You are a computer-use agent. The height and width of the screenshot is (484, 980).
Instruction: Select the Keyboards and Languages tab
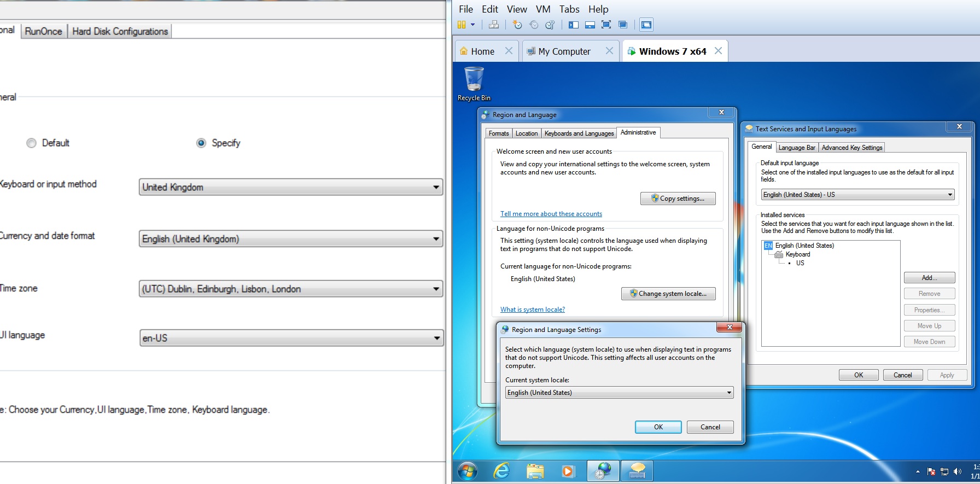point(579,133)
